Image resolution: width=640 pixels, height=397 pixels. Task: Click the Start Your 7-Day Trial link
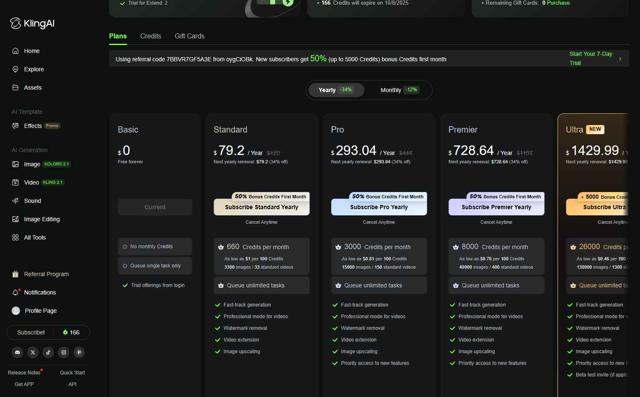(591, 59)
